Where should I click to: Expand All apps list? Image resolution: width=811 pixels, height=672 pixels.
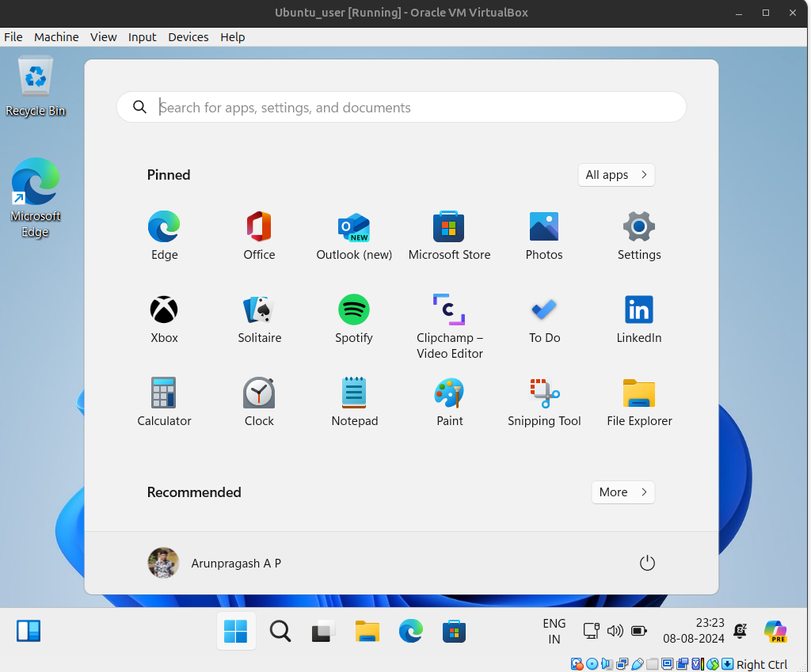tap(616, 175)
